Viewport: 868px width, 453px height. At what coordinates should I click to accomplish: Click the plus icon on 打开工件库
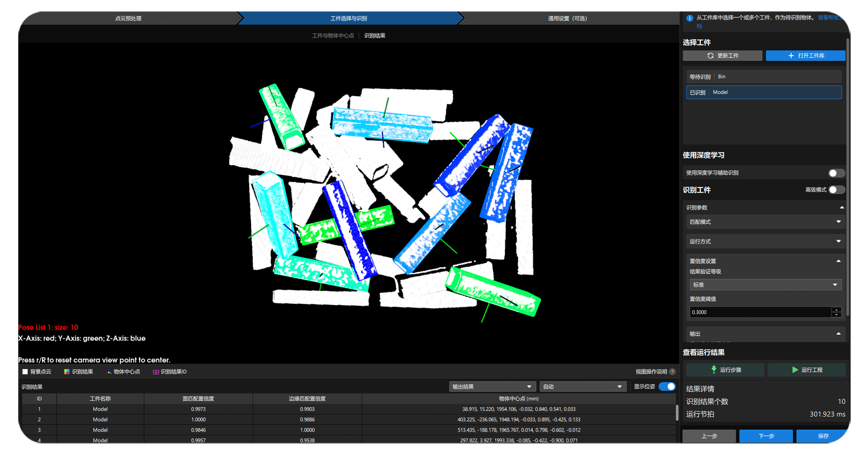pos(791,56)
